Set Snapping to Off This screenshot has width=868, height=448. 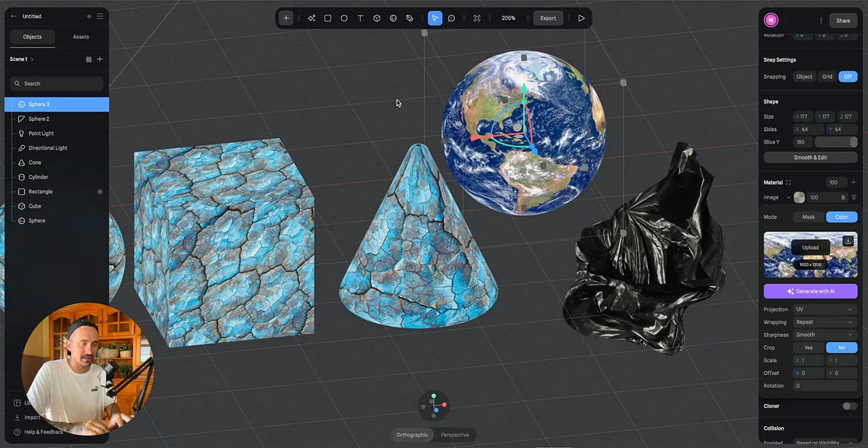click(x=848, y=76)
